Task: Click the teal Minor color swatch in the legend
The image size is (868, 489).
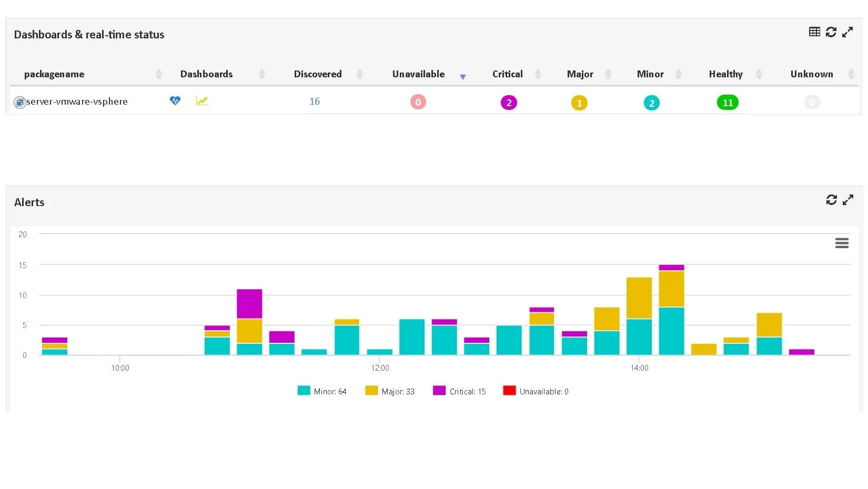Action: [303, 391]
